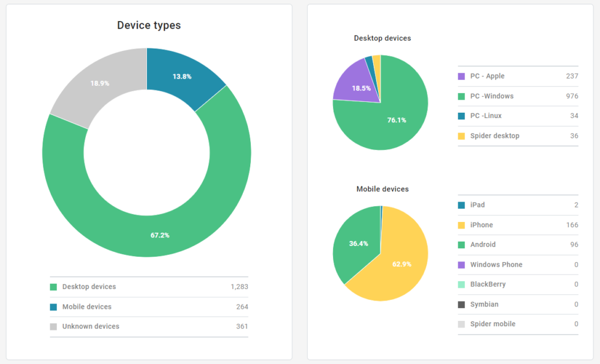Click the 36.4% green Android pie slice
The height and width of the screenshot is (364, 600).
[x=358, y=243]
